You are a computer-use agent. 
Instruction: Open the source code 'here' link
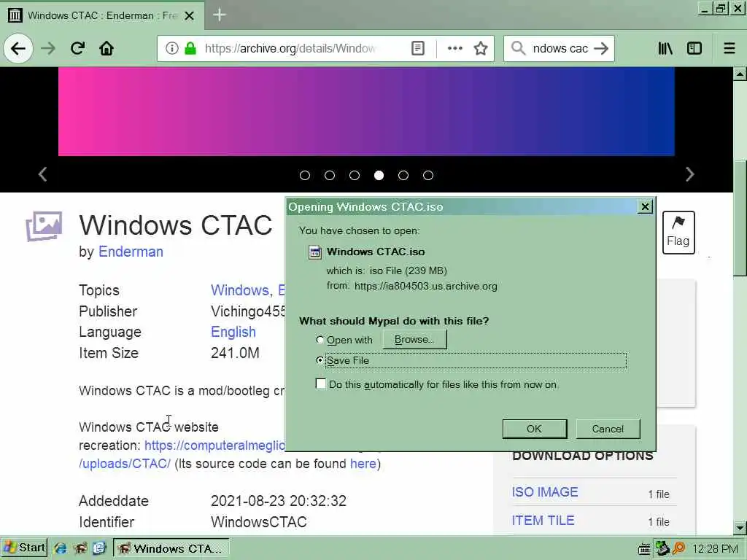pos(363,464)
